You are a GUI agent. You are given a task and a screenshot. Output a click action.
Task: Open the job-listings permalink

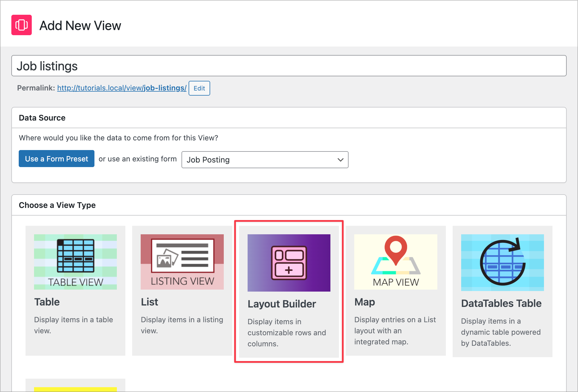[x=121, y=88]
